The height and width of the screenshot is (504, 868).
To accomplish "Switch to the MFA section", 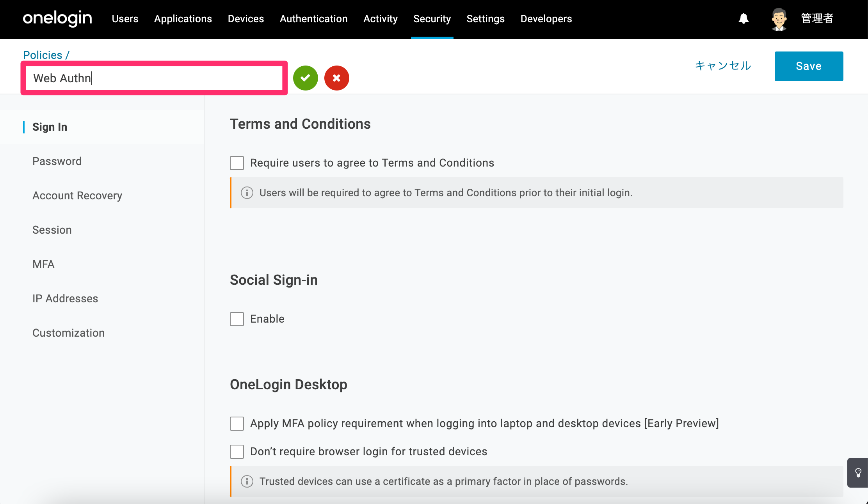I will pos(43,264).
